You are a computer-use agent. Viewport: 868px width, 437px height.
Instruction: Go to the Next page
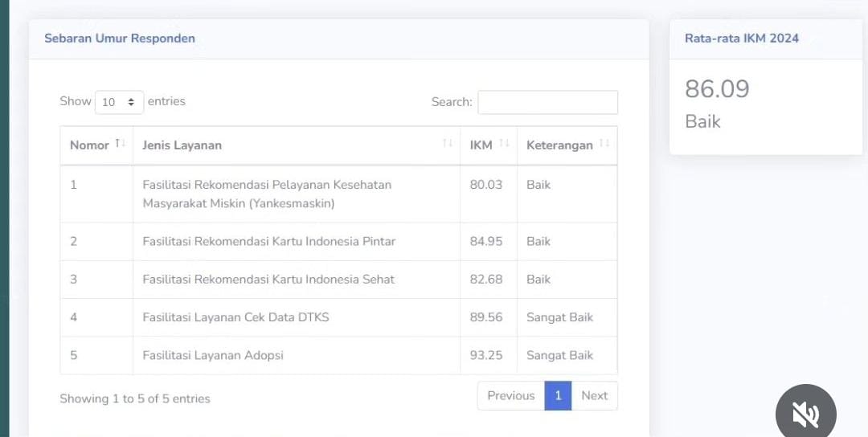pyautogui.click(x=595, y=395)
